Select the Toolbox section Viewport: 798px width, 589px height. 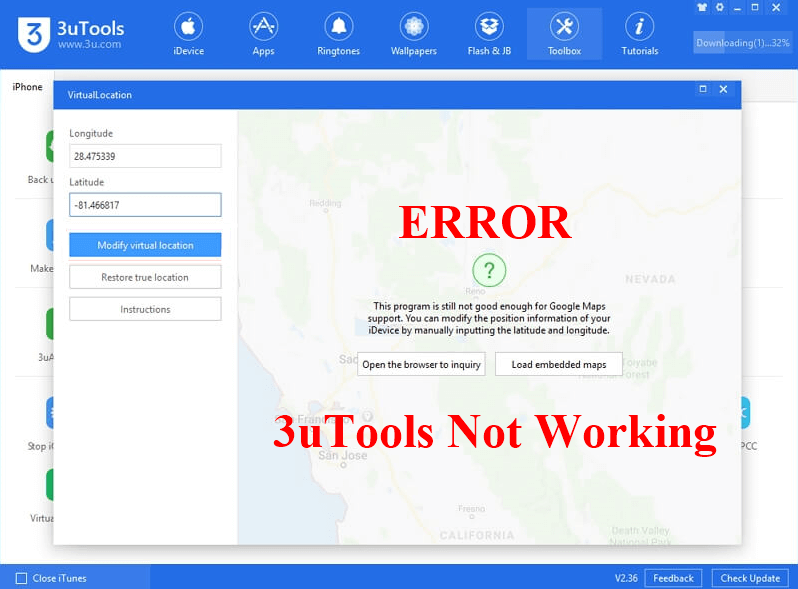pos(564,34)
